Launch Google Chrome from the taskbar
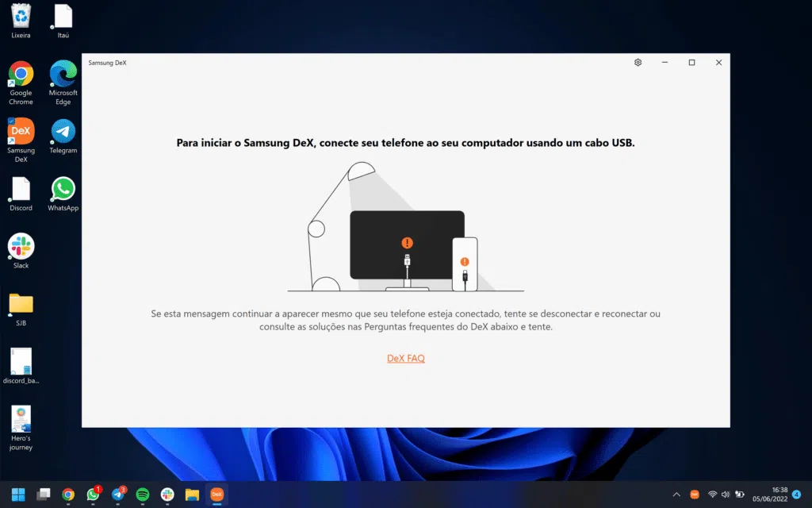 pyautogui.click(x=68, y=494)
